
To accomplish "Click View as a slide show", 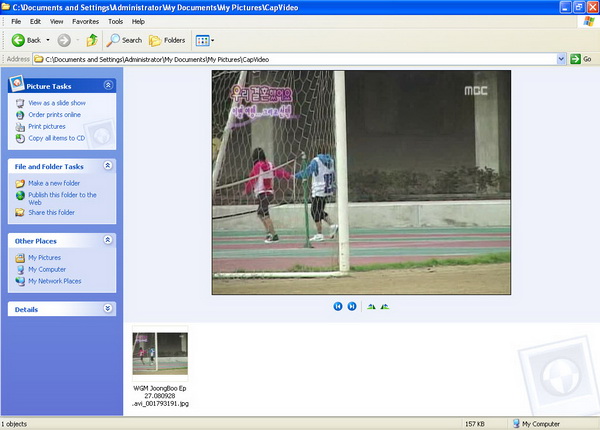I will [57, 103].
